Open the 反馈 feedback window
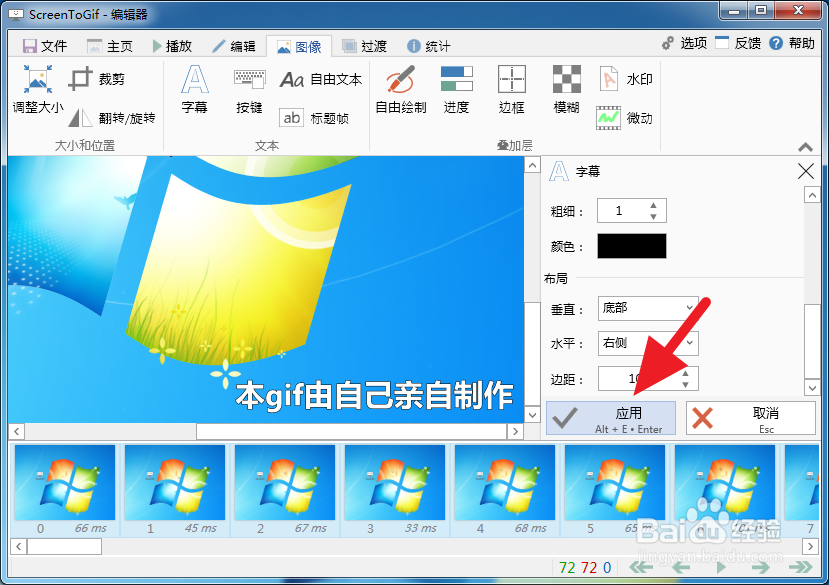The image size is (829, 585). tap(738, 43)
